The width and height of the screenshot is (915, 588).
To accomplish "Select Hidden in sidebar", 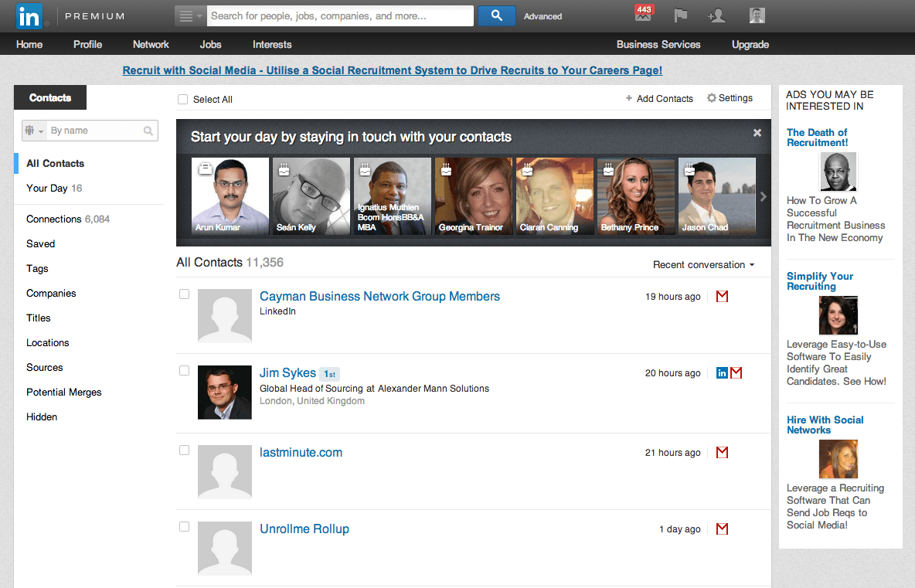I will pos(42,417).
